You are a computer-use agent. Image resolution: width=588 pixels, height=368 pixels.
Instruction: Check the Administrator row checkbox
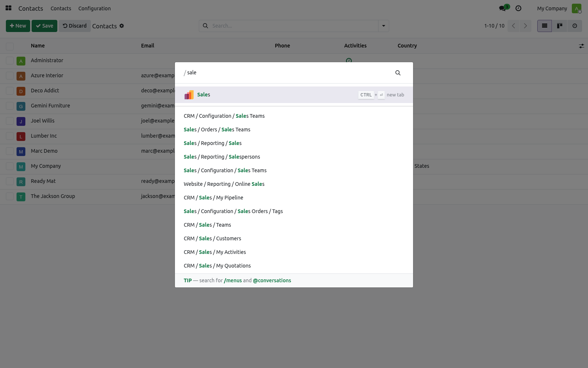[10, 61]
